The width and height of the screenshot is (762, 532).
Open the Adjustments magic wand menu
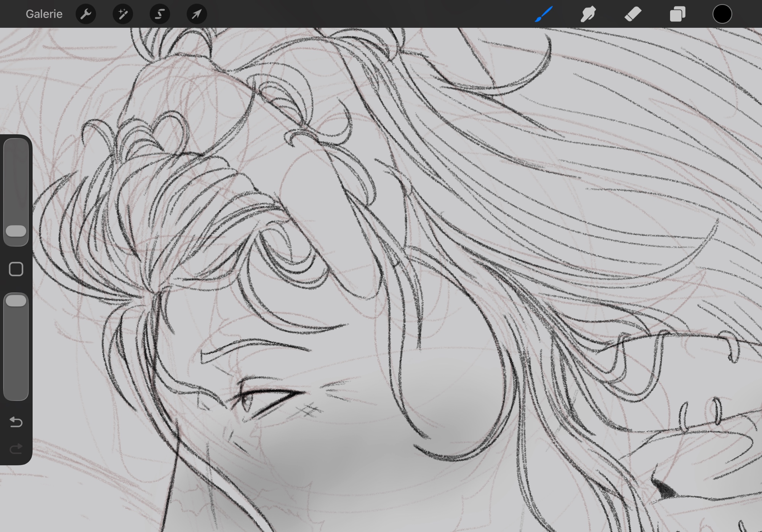(x=123, y=14)
